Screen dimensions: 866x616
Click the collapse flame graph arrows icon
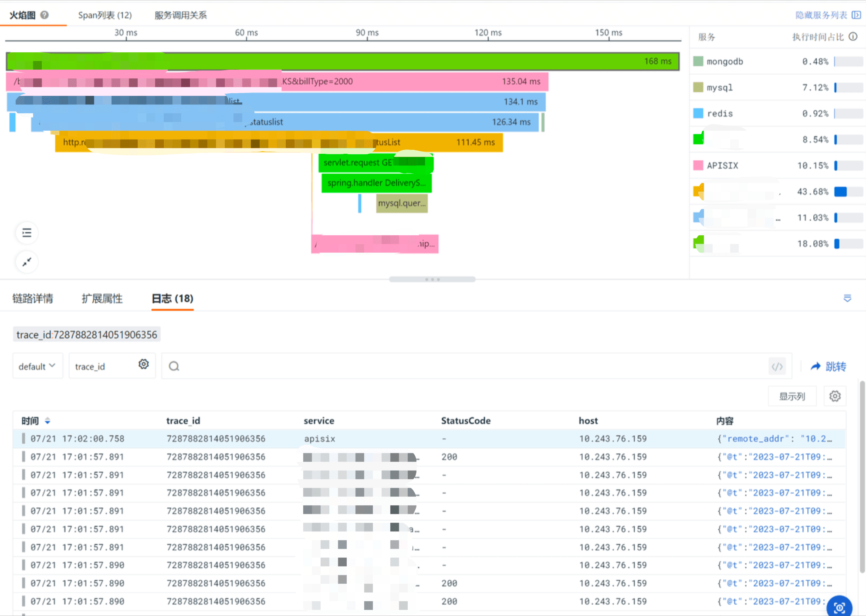click(27, 262)
